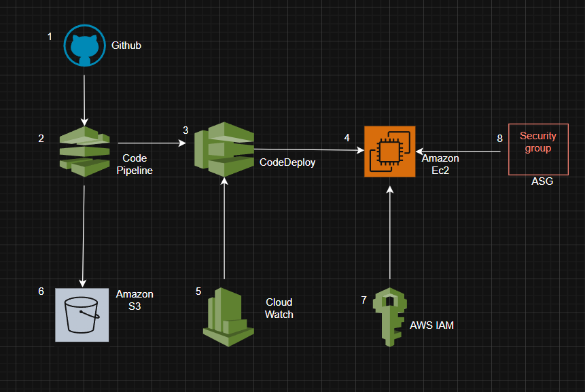
Task: Click the red Security group box
Action: tap(538, 149)
